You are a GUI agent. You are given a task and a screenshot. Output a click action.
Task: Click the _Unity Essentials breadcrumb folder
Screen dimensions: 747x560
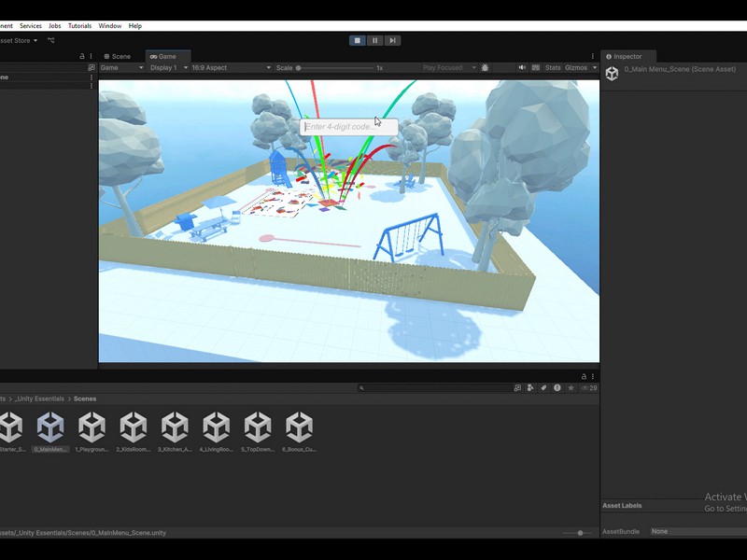pyautogui.click(x=39, y=399)
